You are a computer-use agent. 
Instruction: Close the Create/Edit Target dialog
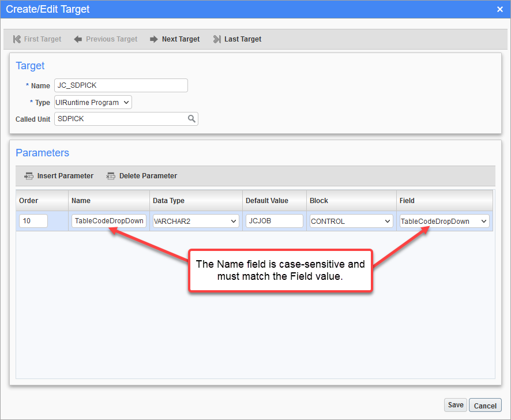click(x=499, y=9)
